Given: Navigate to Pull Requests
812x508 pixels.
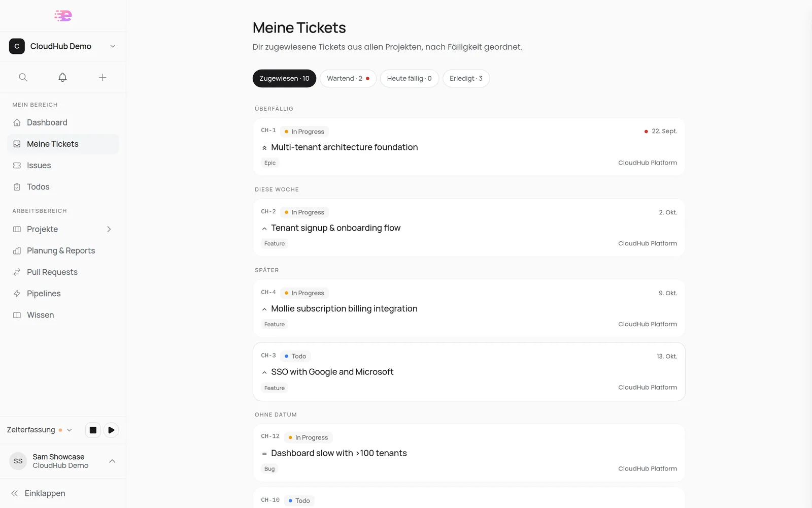Looking at the screenshot, I should point(63,272).
